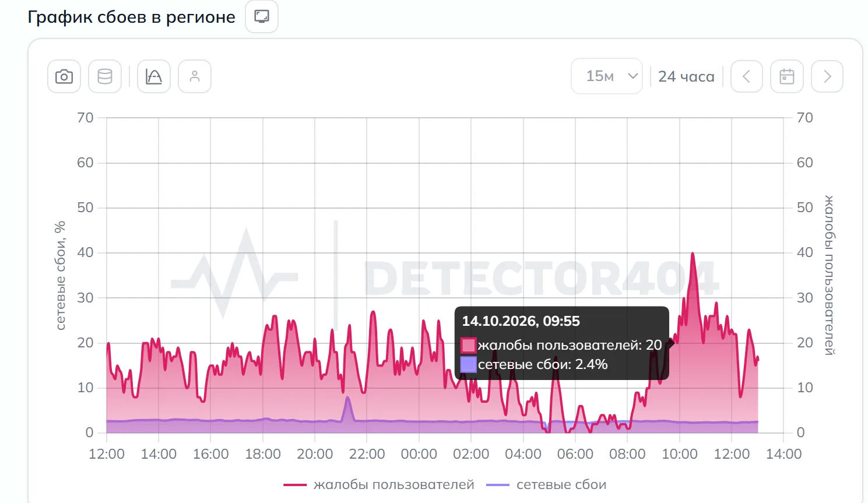Toggle сетевые сбои series in legend
868x503 pixels.
pyautogui.click(x=561, y=484)
